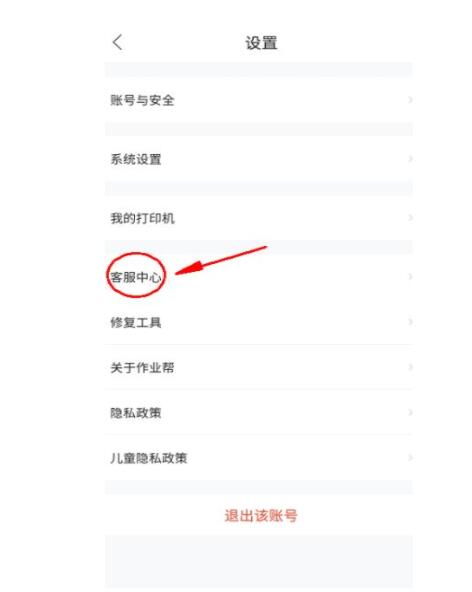Open 账号与安全 settings
Viewport: 472px width, 592px height.
click(259, 100)
